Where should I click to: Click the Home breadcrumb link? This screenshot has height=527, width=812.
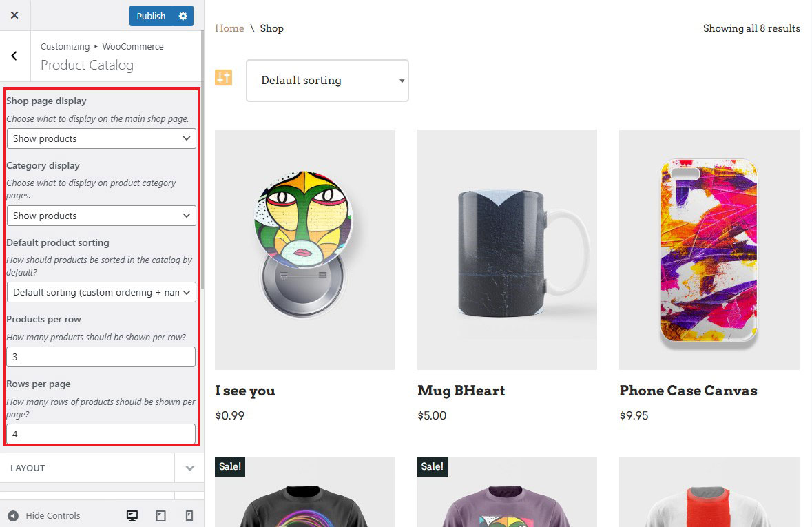(x=229, y=28)
